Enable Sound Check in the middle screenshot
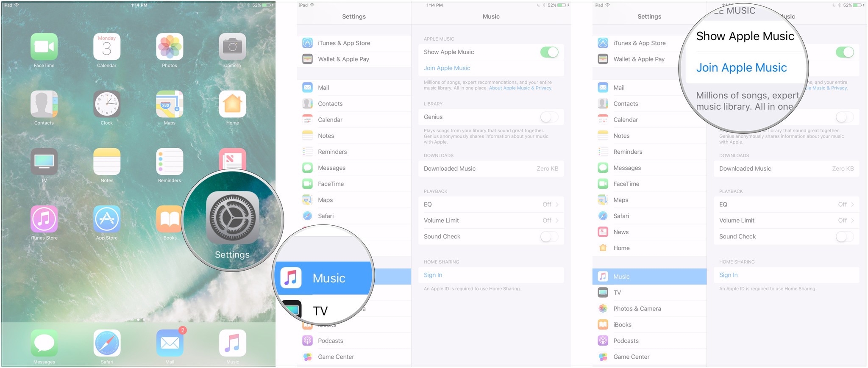868x368 pixels. click(549, 236)
